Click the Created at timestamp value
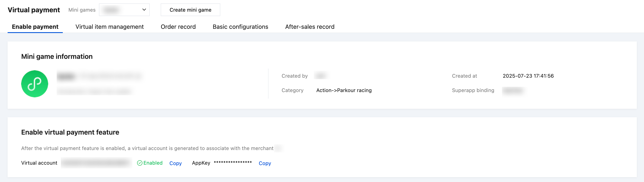Image resolution: width=644 pixels, height=182 pixels. pyautogui.click(x=528, y=76)
